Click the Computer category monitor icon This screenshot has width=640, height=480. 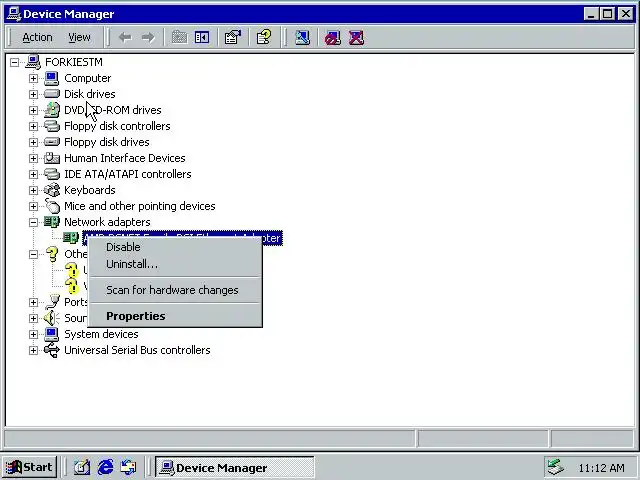click(x=51, y=78)
